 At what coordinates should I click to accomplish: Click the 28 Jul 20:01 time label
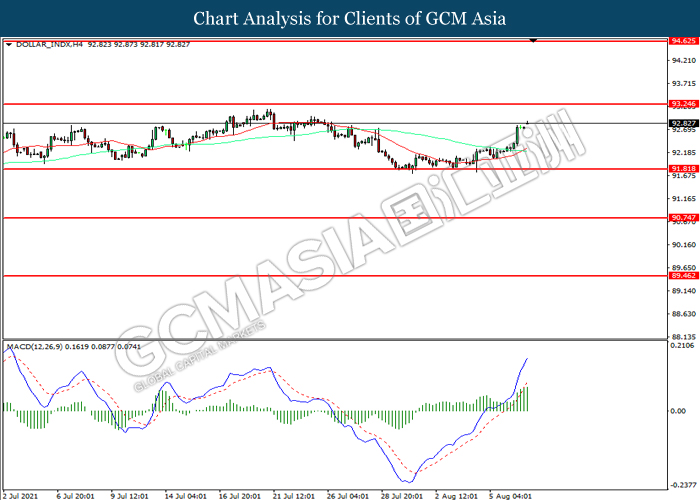coord(402,494)
